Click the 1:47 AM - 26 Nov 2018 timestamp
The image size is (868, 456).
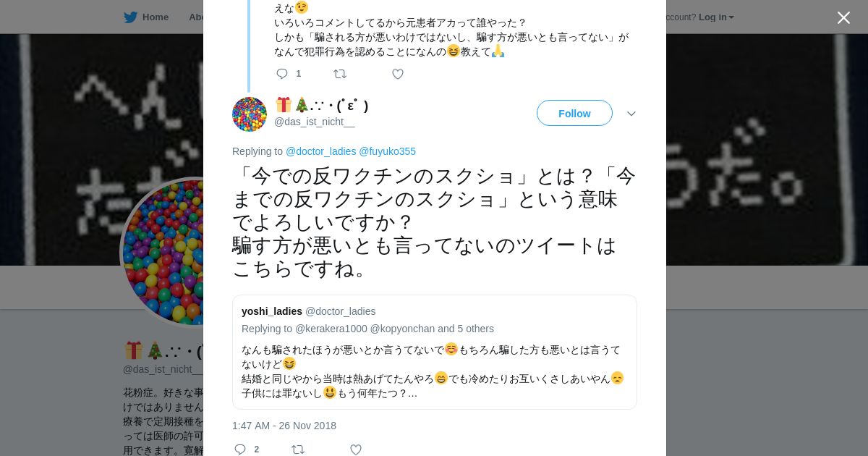(x=284, y=426)
